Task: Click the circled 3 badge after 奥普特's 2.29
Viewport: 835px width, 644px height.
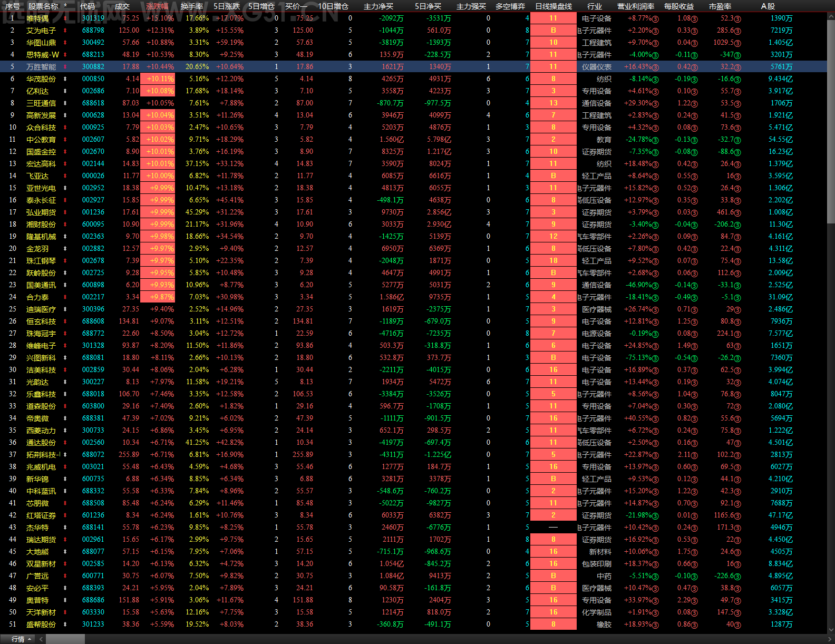Action: (x=694, y=601)
